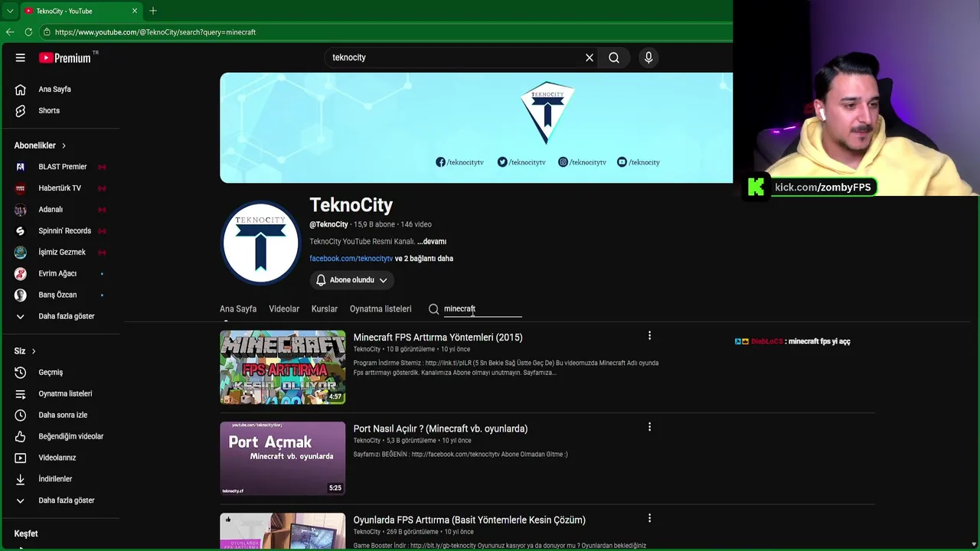Image resolution: width=980 pixels, height=551 pixels.
Task: Start voice search with microphone
Action: pos(648,57)
